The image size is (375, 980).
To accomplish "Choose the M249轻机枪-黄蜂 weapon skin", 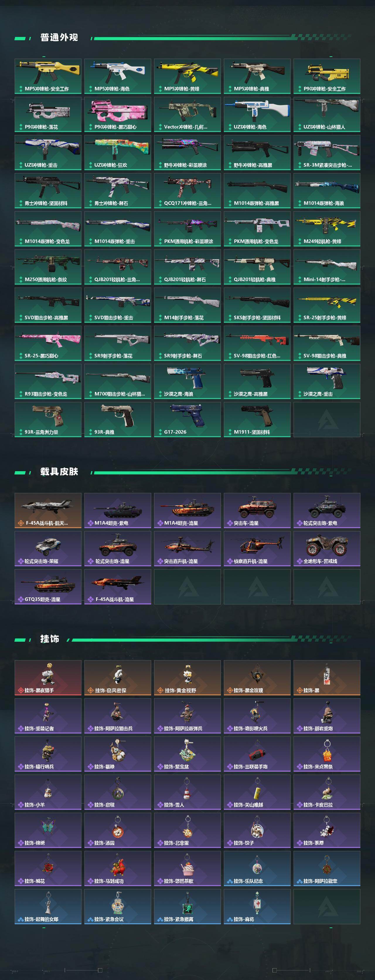I will coord(327,229).
